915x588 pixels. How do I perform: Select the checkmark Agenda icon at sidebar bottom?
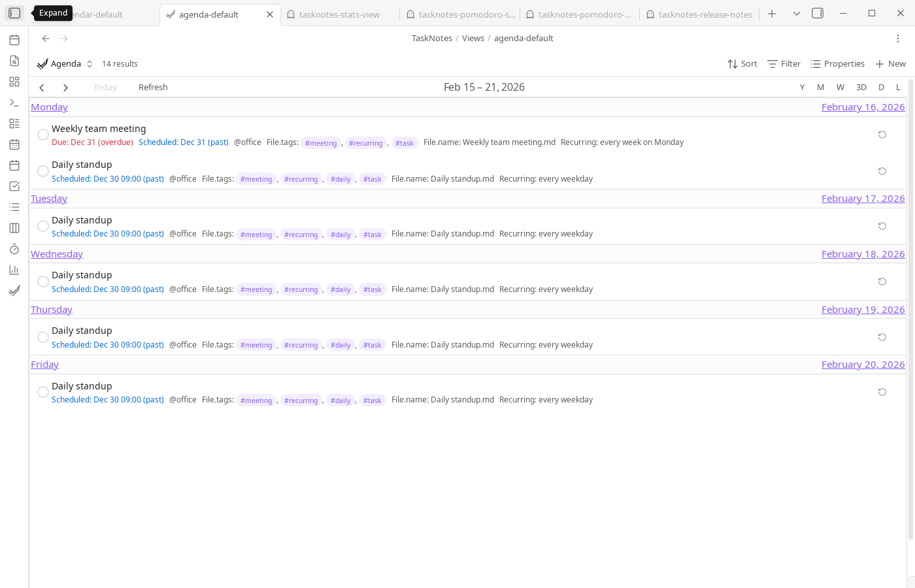click(x=14, y=290)
